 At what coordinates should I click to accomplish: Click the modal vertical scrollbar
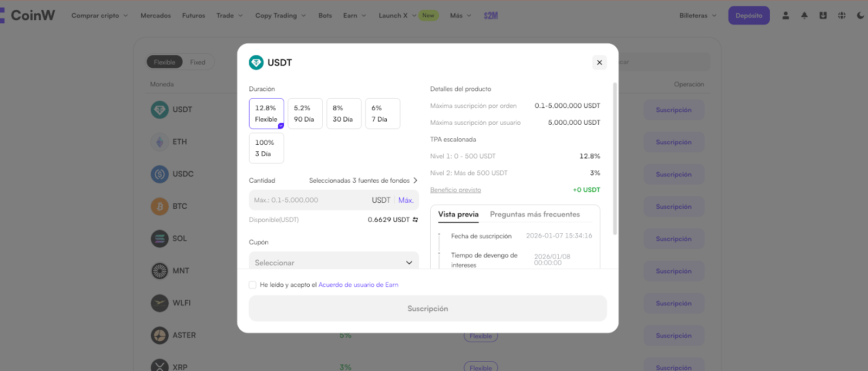pos(615,158)
